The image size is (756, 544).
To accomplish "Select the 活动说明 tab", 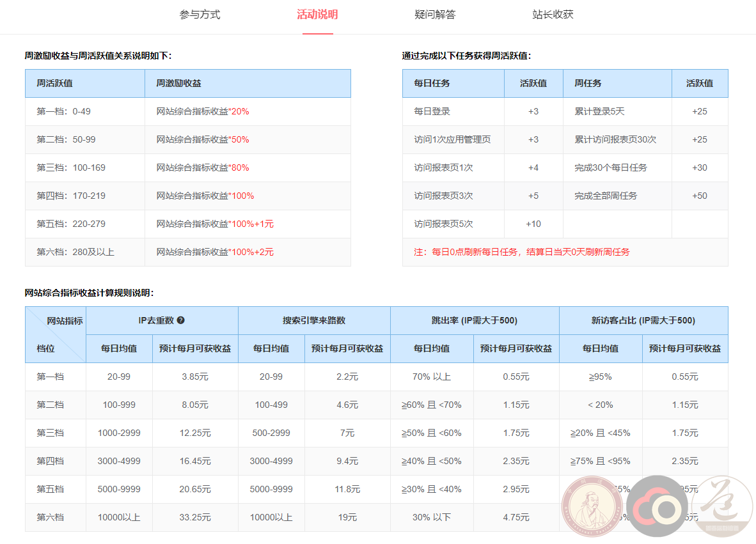I will [x=317, y=15].
